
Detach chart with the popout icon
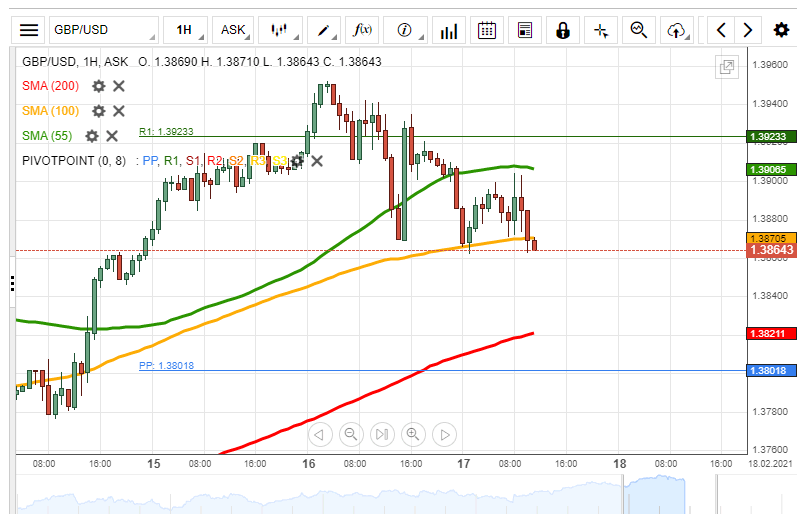(x=727, y=67)
